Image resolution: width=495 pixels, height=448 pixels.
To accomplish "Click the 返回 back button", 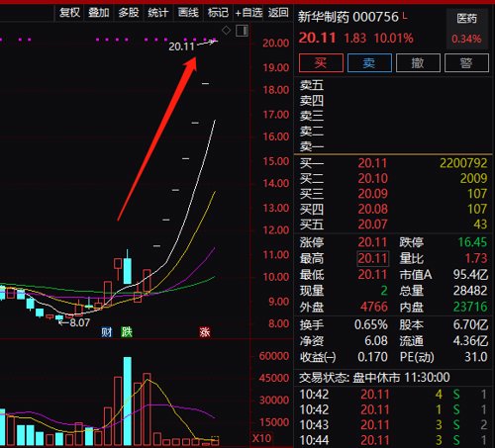I will click(278, 13).
